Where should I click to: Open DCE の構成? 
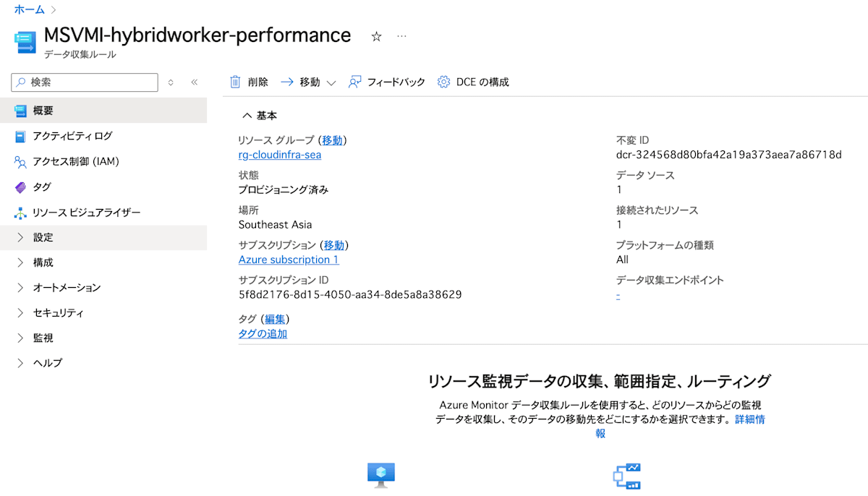click(x=474, y=82)
